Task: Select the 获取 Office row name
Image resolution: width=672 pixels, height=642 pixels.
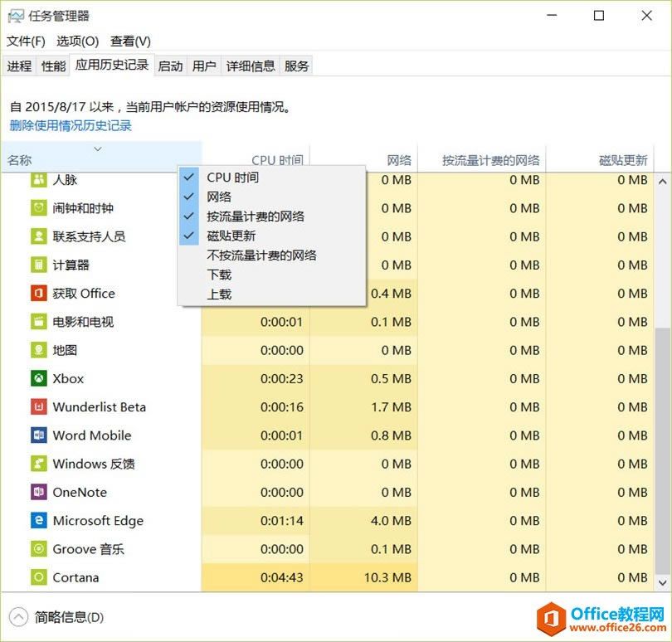Action: (x=84, y=293)
